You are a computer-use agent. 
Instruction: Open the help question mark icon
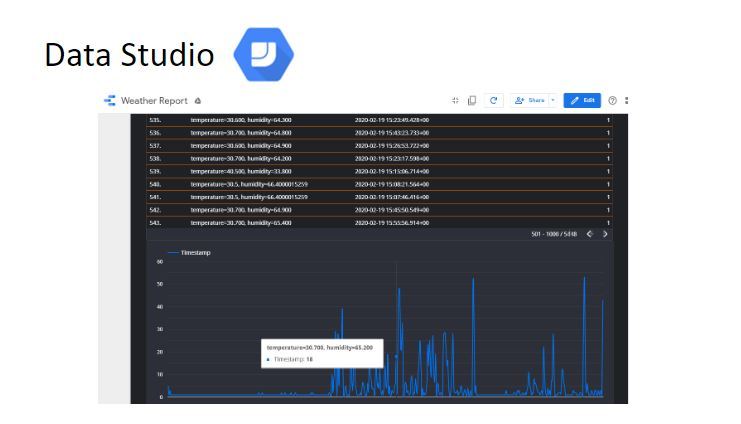[612, 100]
